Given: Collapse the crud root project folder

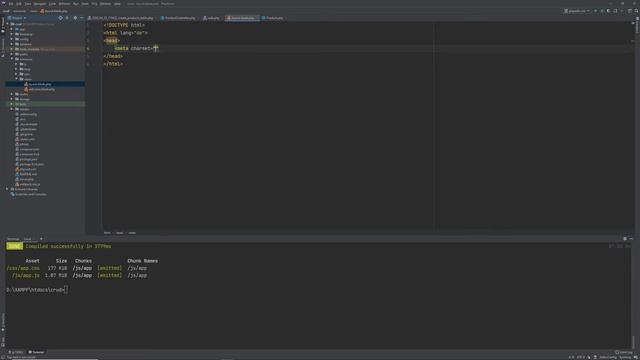Looking at the screenshot, I should coord(7,24).
